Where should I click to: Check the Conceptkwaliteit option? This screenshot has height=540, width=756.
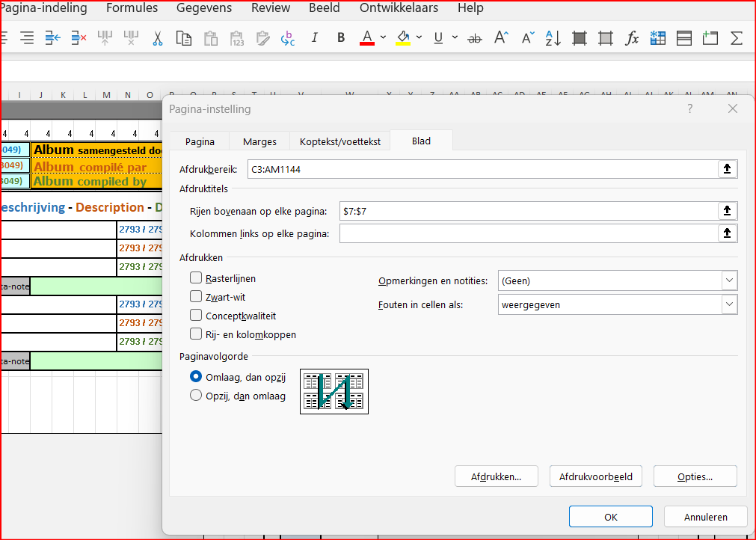(196, 316)
